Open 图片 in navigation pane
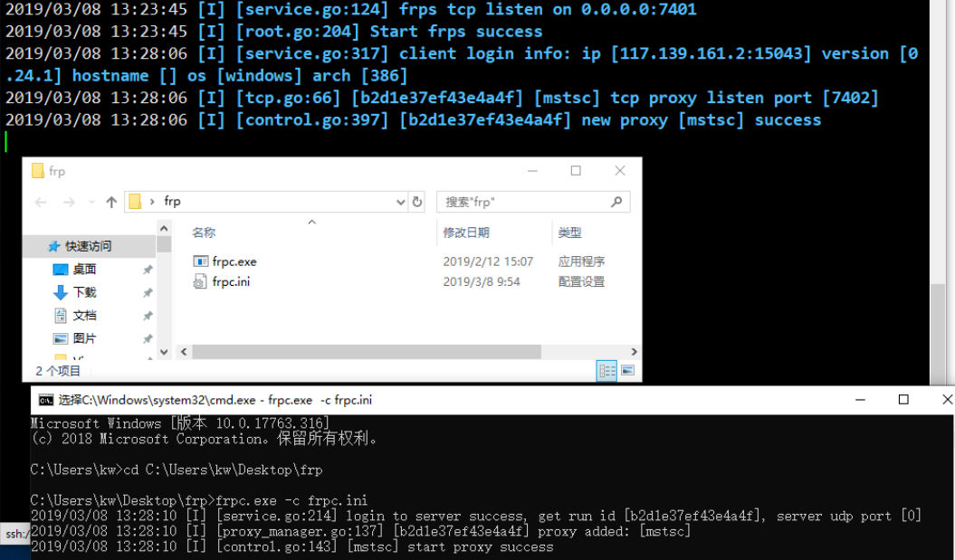The image size is (955, 560). [85, 338]
